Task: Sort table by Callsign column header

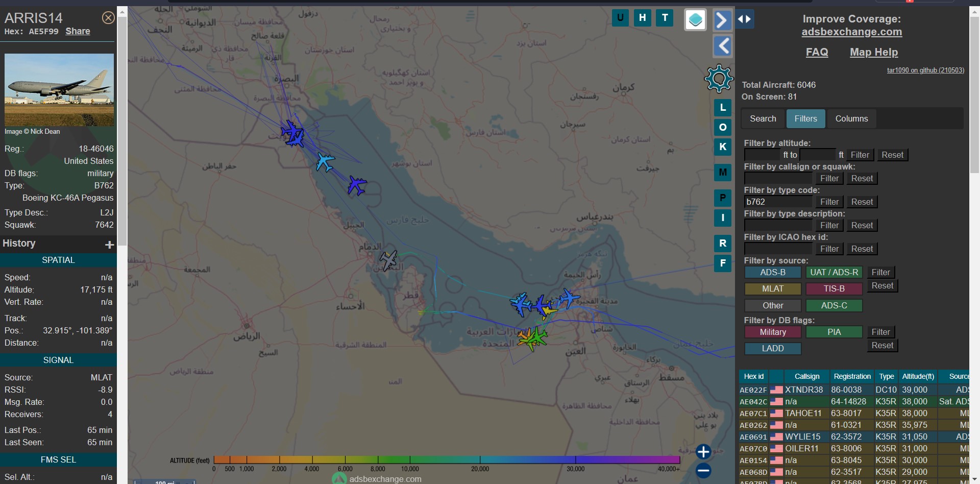Action: coord(806,376)
